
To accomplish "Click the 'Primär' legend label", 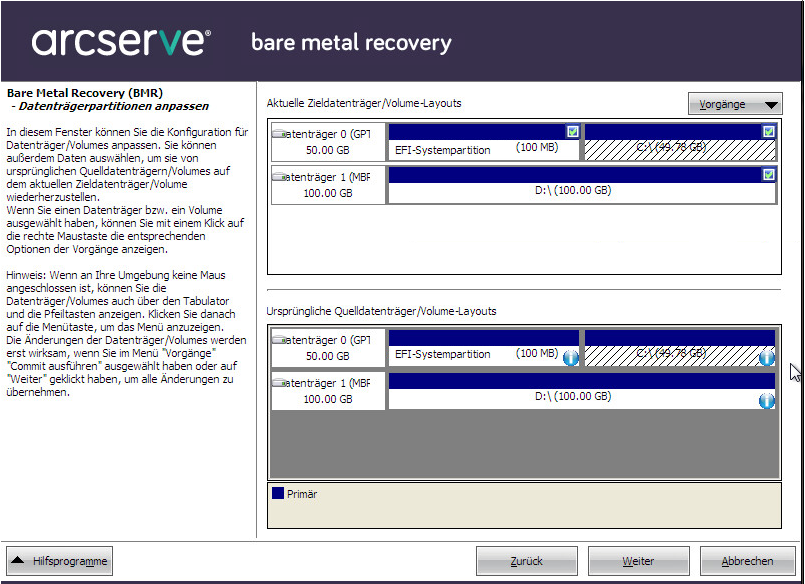I will 302,494.
